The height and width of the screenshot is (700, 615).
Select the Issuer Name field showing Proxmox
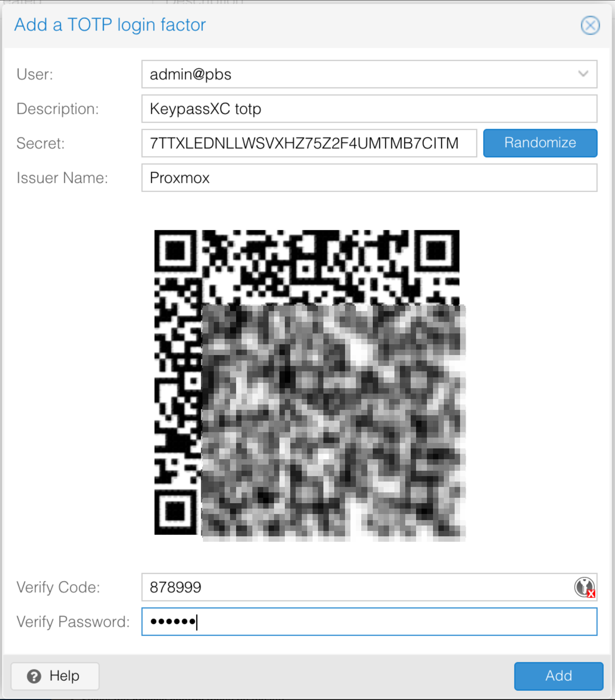(x=369, y=178)
